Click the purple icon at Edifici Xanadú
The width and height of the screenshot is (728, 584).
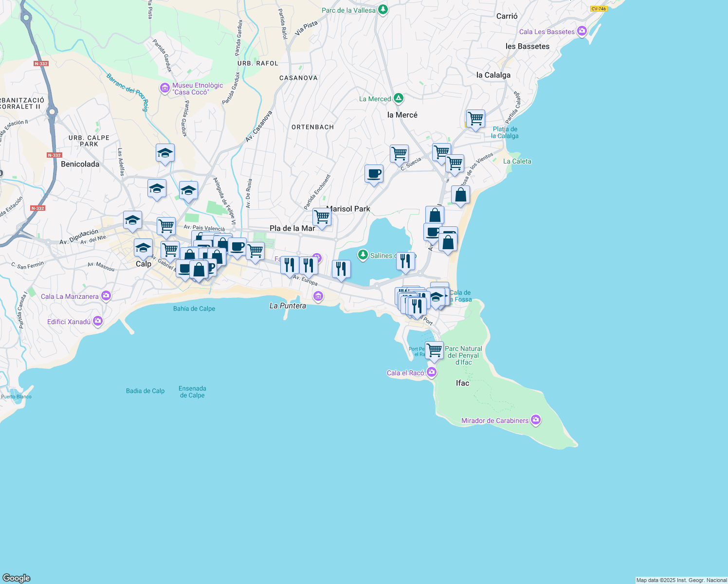point(98,320)
